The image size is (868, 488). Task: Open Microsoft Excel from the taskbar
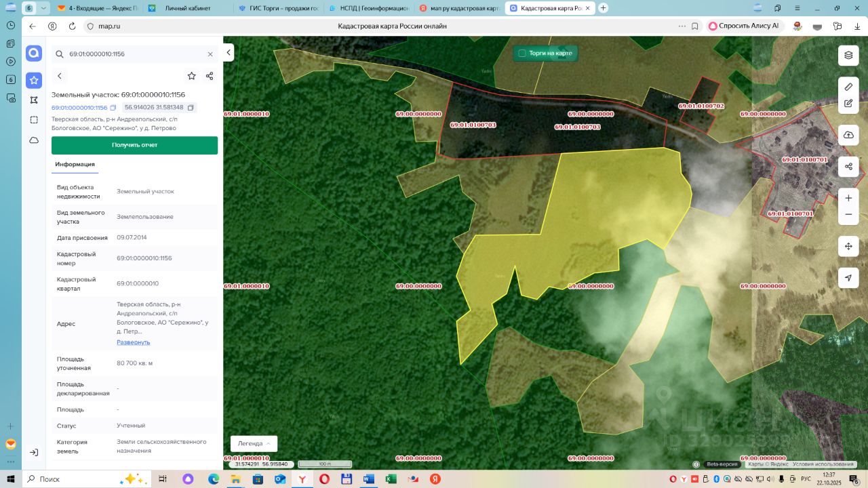(x=391, y=479)
